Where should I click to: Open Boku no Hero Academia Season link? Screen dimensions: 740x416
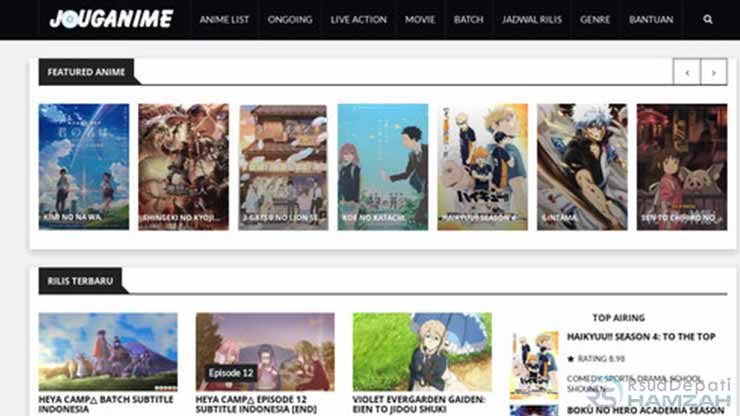pos(645,410)
